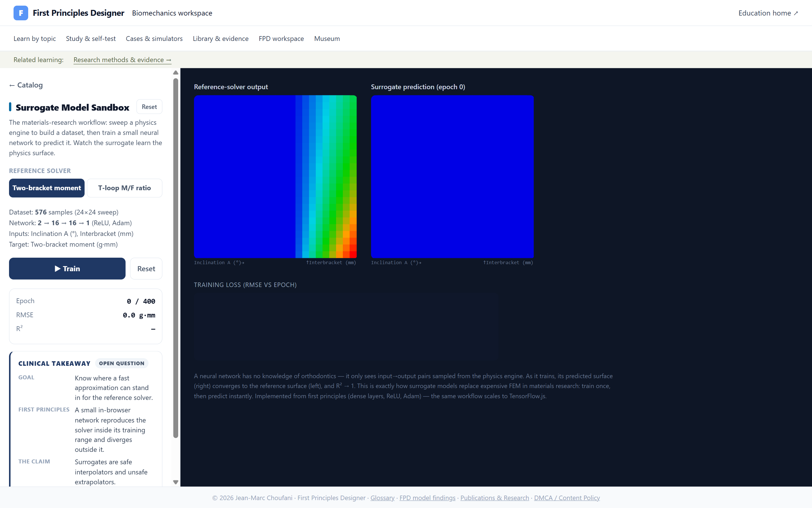The image size is (812, 508).
Task: Open the Glossary footer link
Action: [382, 498]
